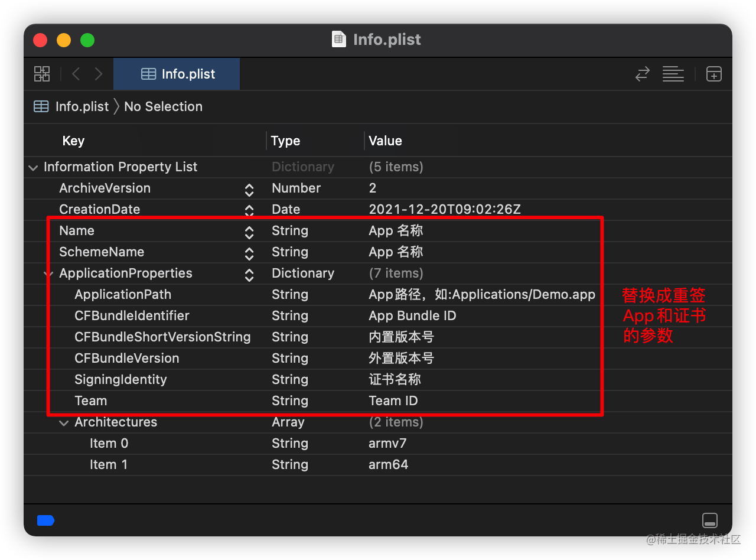The width and height of the screenshot is (756, 560).
Task: Select the ApplicationPath key
Action: (x=123, y=294)
